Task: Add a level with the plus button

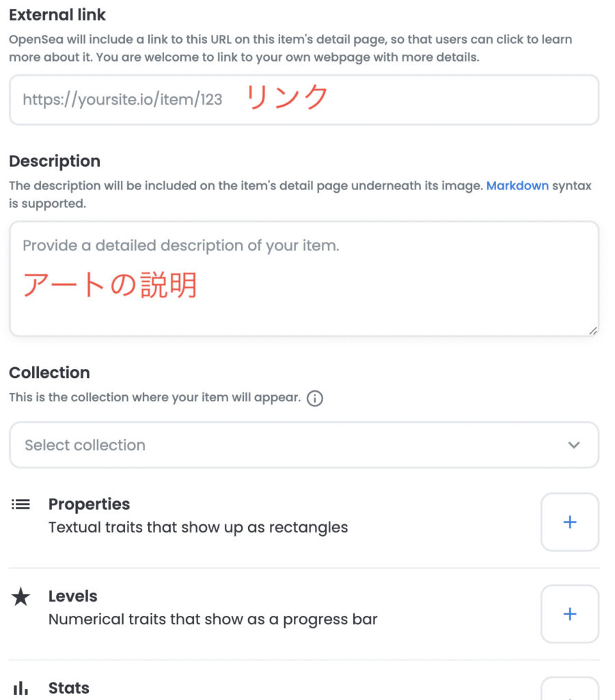Action: coord(569,614)
